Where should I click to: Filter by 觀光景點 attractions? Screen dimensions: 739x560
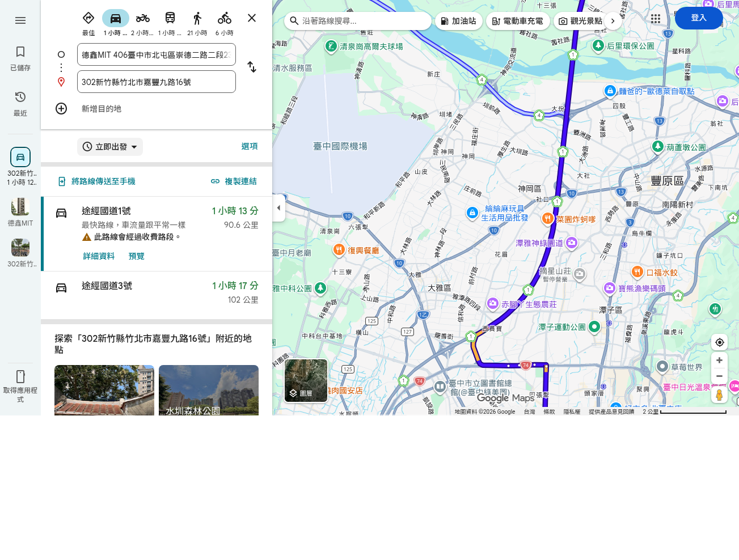[580, 21]
